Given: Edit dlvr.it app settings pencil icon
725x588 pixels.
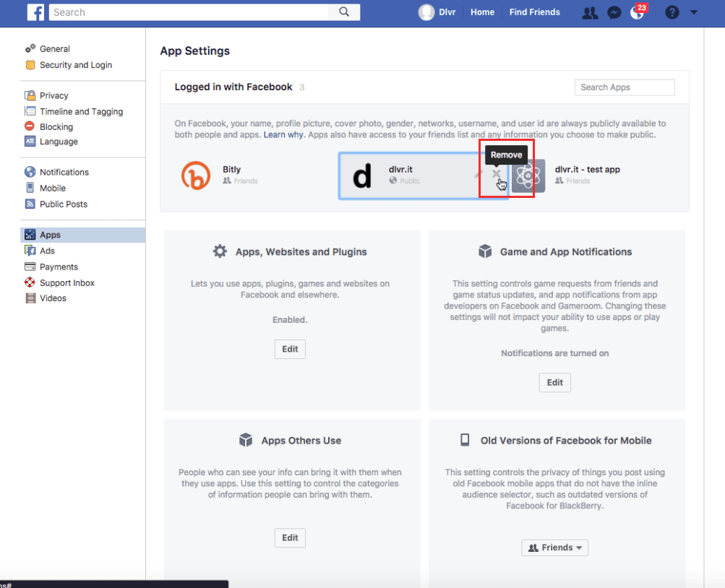Looking at the screenshot, I should tap(479, 173).
